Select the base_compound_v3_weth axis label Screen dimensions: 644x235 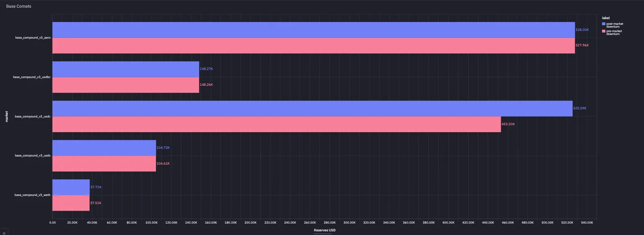tap(33, 195)
